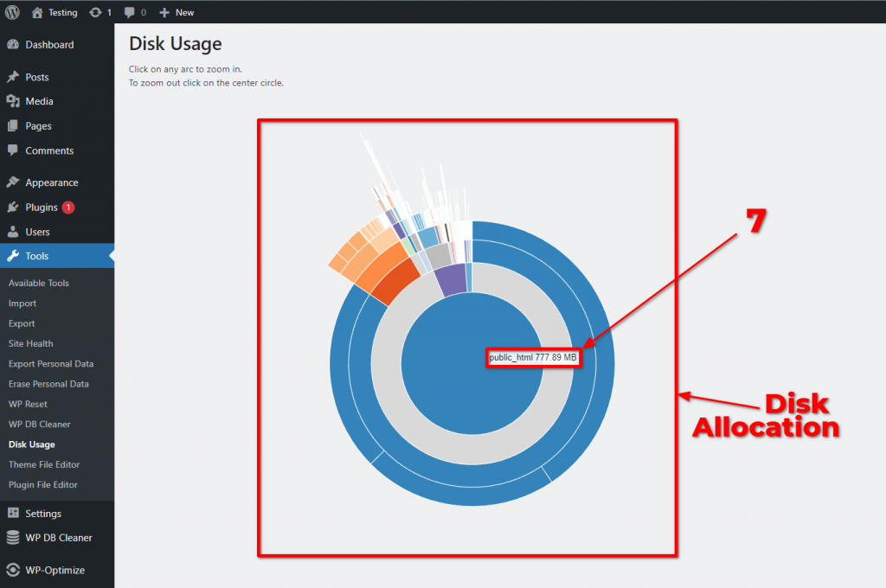886x588 pixels.
Task: Select the Disk Usage submenu item
Action: (32, 444)
